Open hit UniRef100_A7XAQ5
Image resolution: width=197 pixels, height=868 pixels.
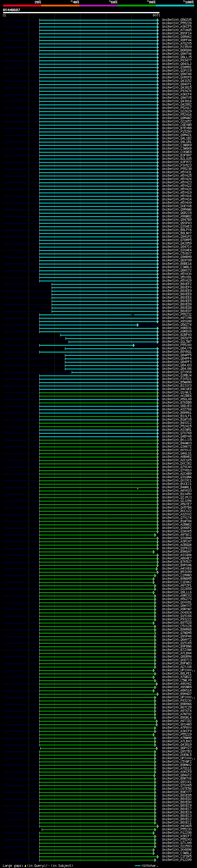(177, 30)
